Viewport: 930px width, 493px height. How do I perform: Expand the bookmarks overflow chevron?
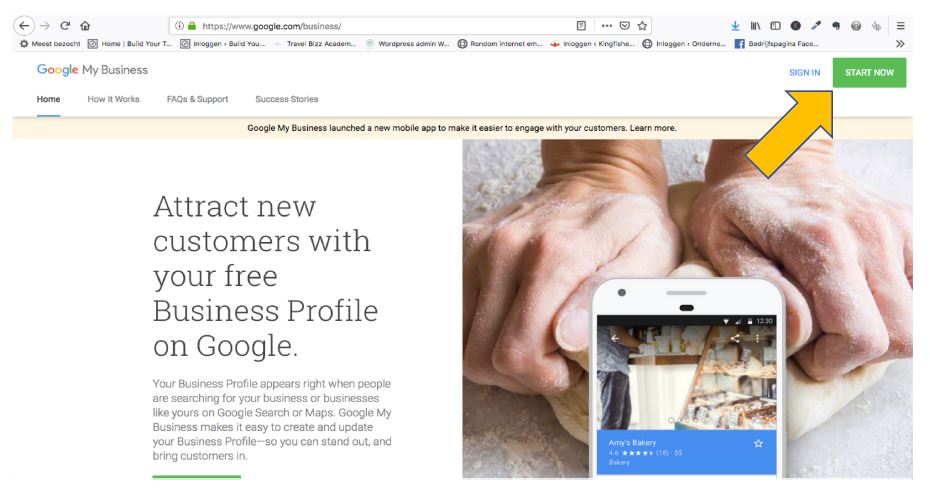click(900, 43)
